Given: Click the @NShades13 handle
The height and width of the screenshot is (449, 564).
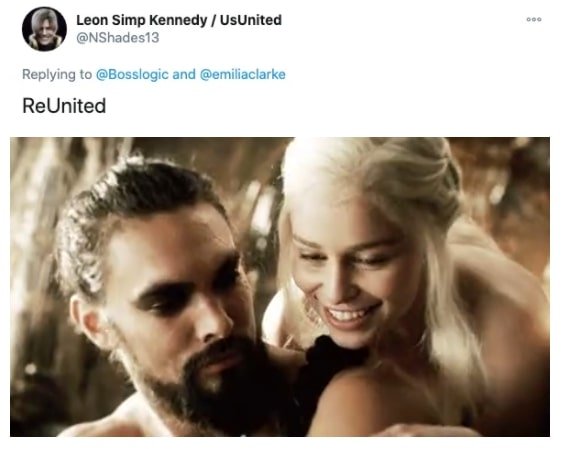Looking at the screenshot, I should [118, 37].
